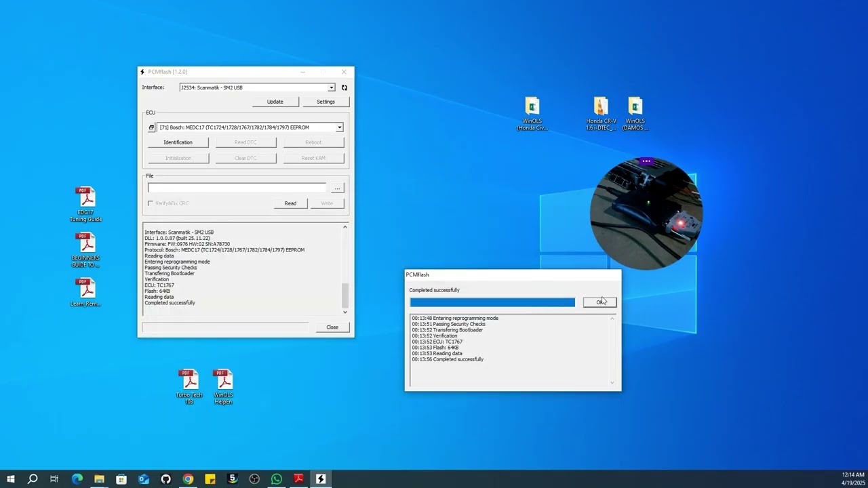Screen dimensions: 868x488
Task: Launch Microsoft Edge from the taskbar
Action: point(77,479)
